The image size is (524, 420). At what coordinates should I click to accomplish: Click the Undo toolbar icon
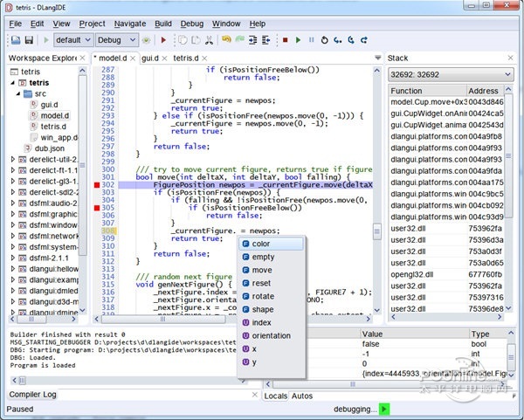tap(226, 40)
